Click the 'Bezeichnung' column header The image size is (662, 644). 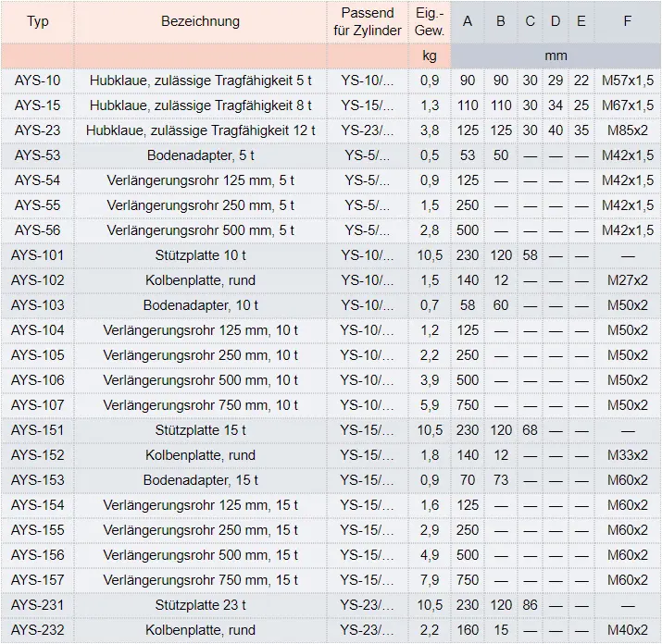200,21
